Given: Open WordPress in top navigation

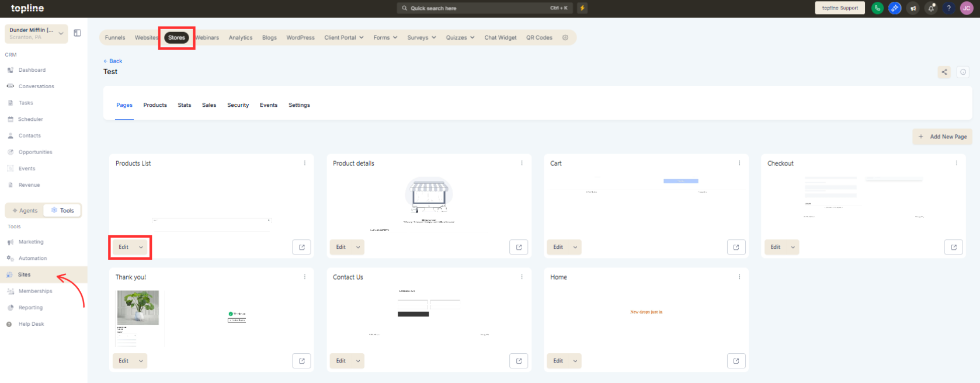Looking at the screenshot, I should (x=300, y=37).
